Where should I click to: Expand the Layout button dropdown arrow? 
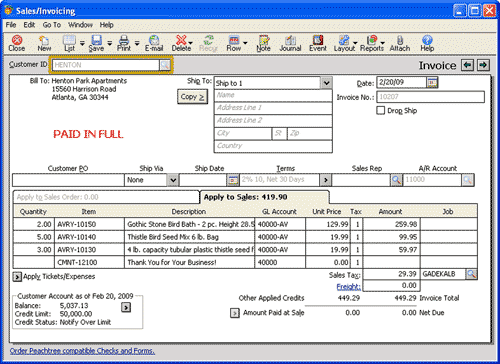coord(355,43)
